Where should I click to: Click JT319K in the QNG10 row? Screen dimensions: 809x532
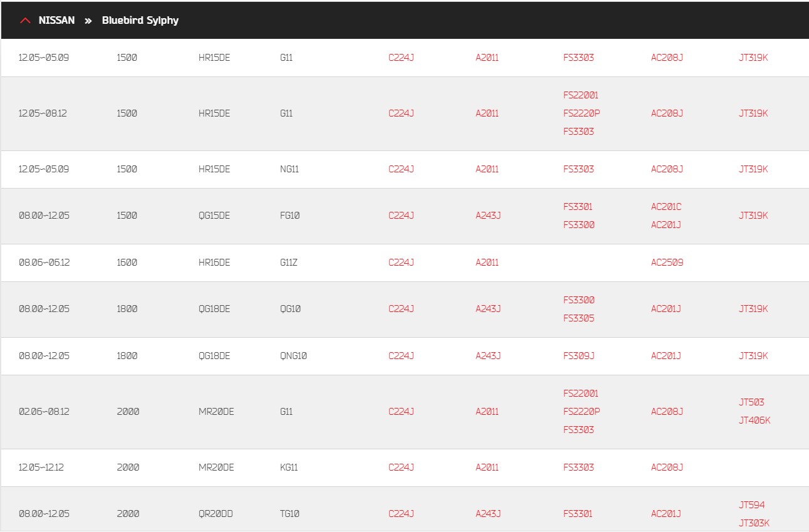[x=753, y=356]
